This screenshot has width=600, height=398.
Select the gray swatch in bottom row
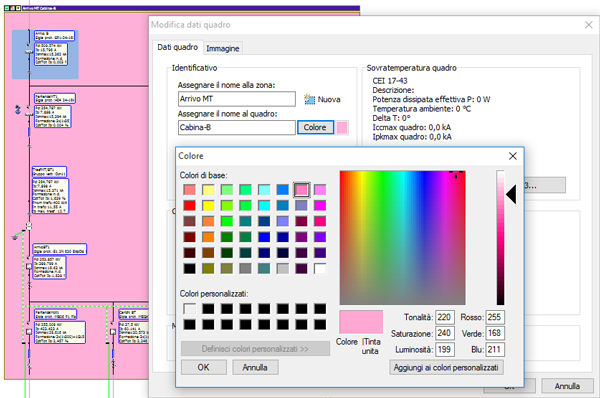coord(245,268)
